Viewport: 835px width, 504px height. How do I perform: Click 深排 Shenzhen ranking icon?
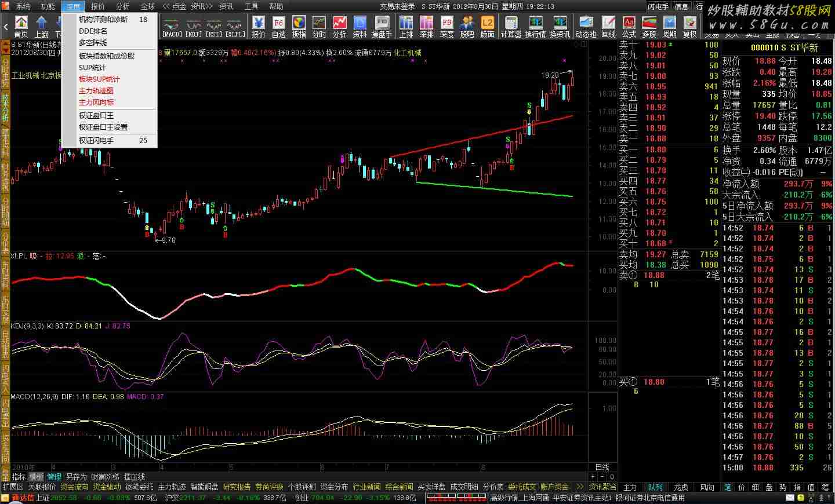[x=427, y=27]
